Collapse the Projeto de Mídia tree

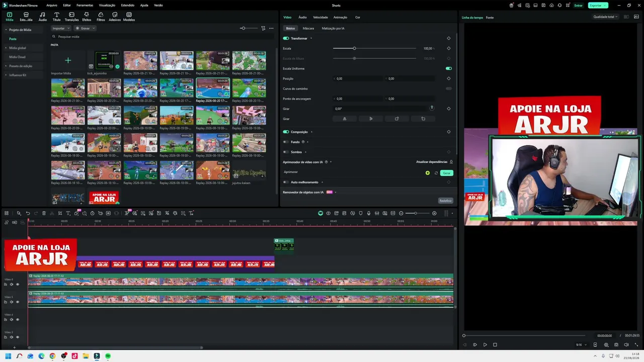(6, 30)
